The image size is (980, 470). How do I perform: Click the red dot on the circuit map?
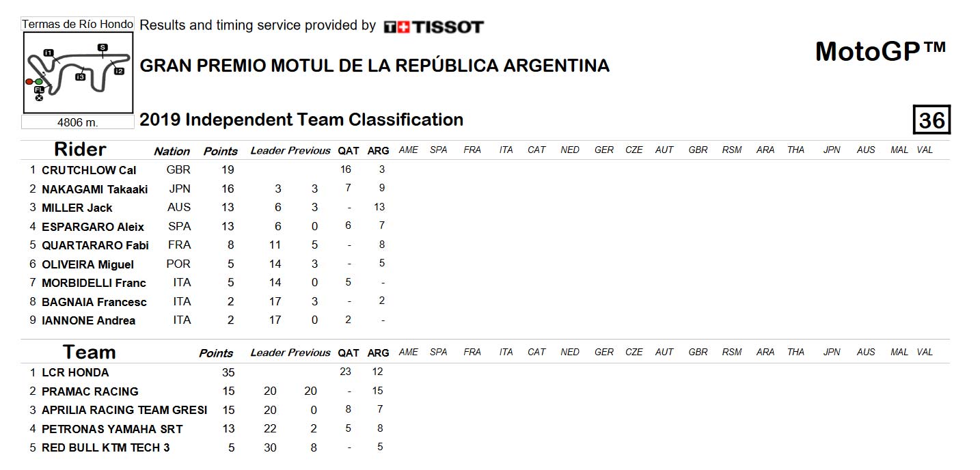(29, 81)
